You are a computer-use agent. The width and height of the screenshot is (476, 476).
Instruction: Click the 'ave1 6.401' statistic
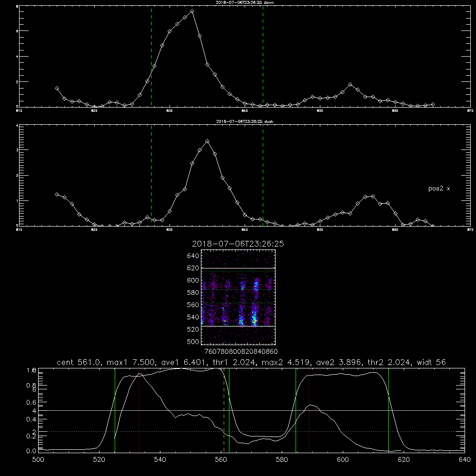pyautogui.click(x=183, y=362)
